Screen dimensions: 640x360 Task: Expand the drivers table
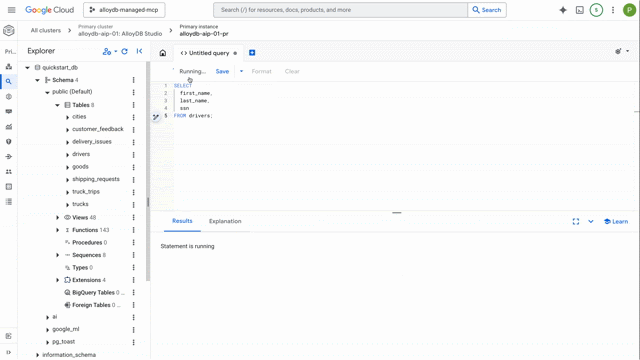click(67, 155)
